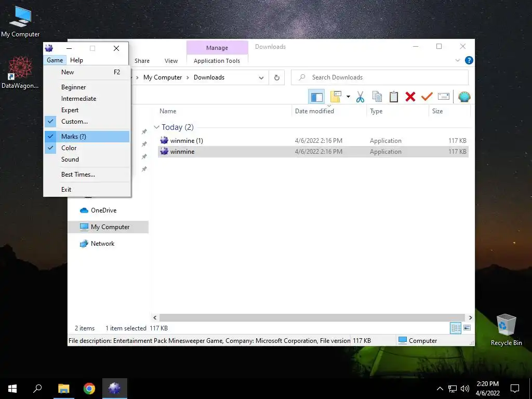The image size is (532, 399).
Task: Enable the Sound option
Action: [87, 159]
